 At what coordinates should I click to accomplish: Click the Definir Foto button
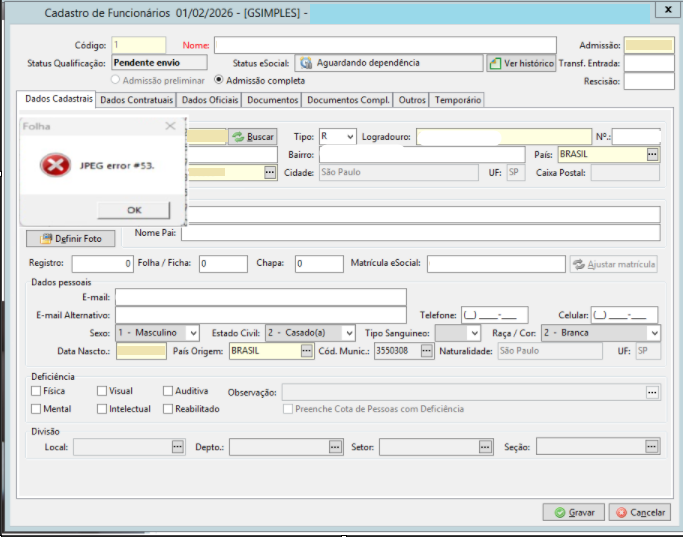[x=71, y=239]
